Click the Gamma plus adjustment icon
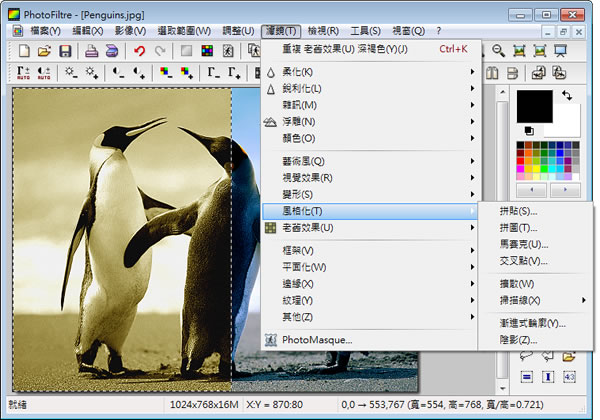600x420 pixels. pyautogui.click(x=238, y=72)
